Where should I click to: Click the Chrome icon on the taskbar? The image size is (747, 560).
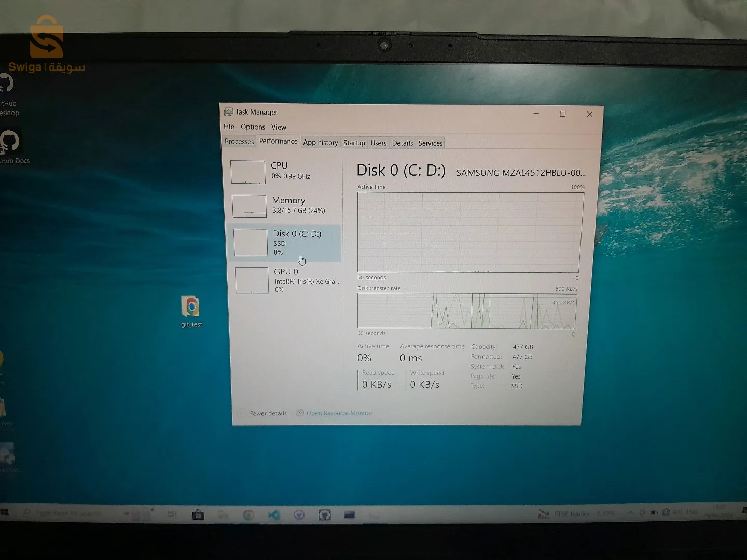tap(248, 515)
